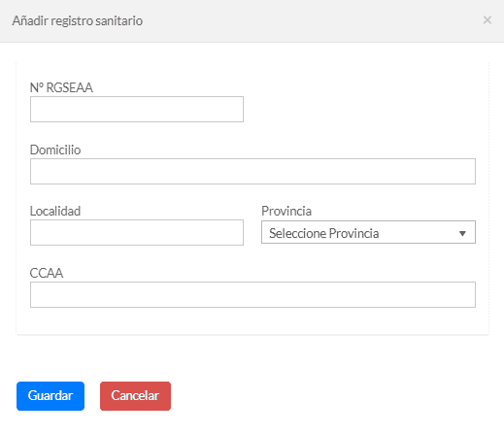Click the dropdown arrow in Provincia selector
The image size is (504, 434).
[x=462, y=233]
